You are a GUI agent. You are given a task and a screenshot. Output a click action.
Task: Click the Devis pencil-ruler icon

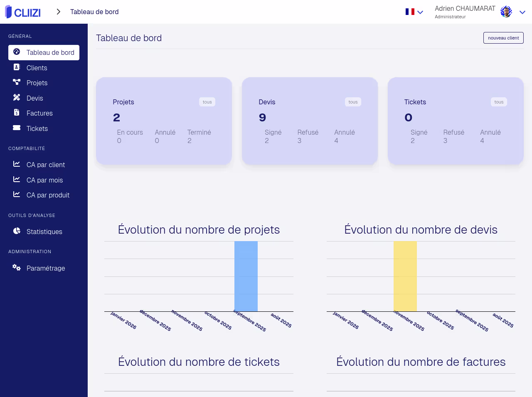click(x=17, y=98)
